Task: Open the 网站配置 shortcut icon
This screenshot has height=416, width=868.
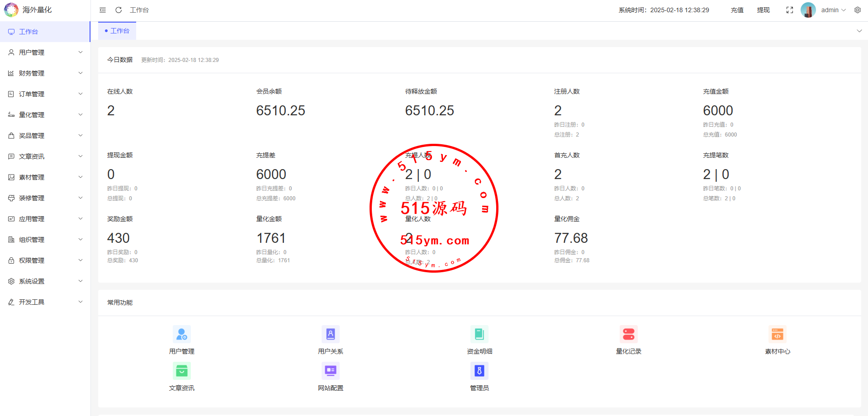Action: (330, 371)
